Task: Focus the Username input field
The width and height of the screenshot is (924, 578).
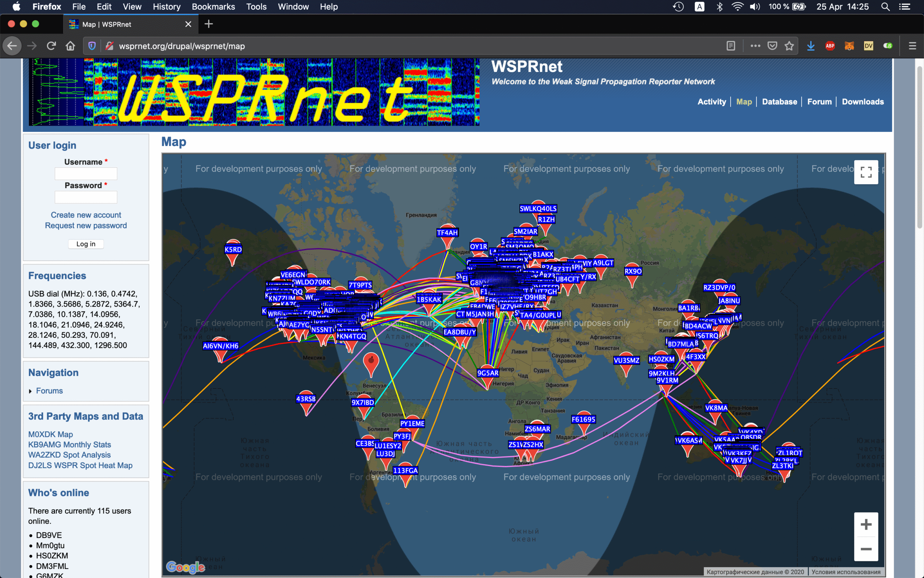Action: (86, 173)
